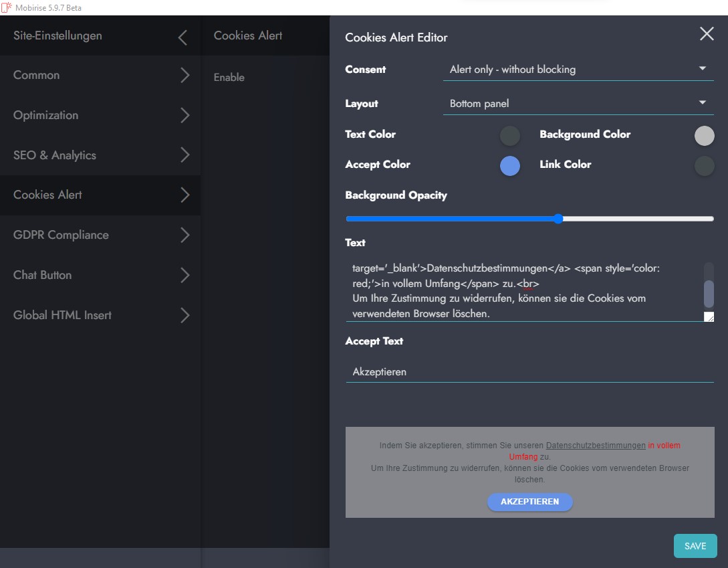Close the Cookies Alert Editor panel

(x=706, y=35)
